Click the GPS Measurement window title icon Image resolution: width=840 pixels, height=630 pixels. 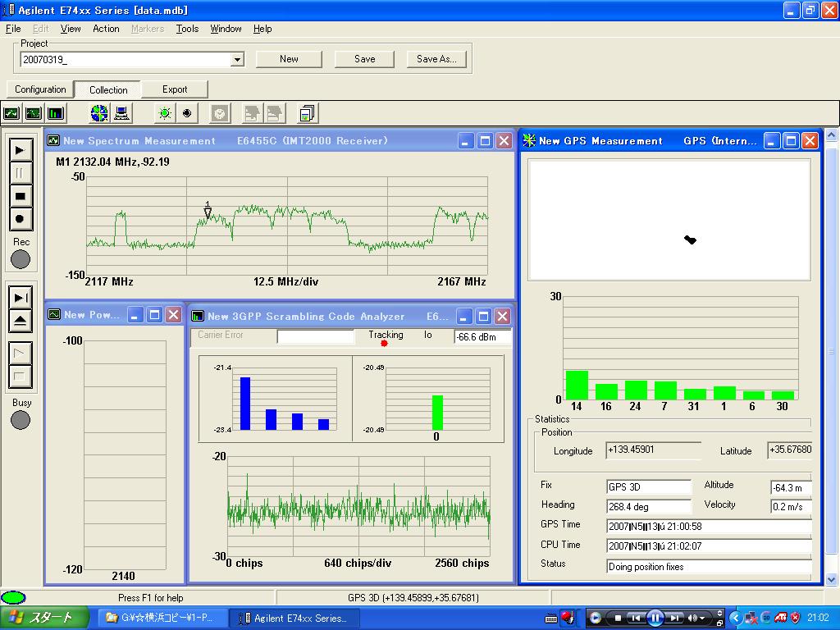click(x=529, y=140)
